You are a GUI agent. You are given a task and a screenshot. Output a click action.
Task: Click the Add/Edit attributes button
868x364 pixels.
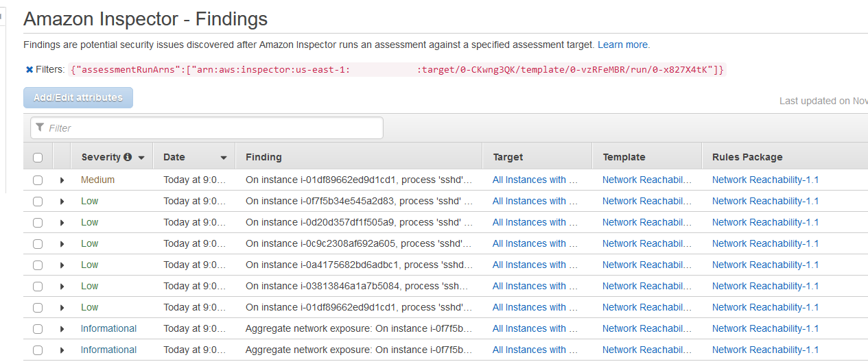click(x=78, y=97)
